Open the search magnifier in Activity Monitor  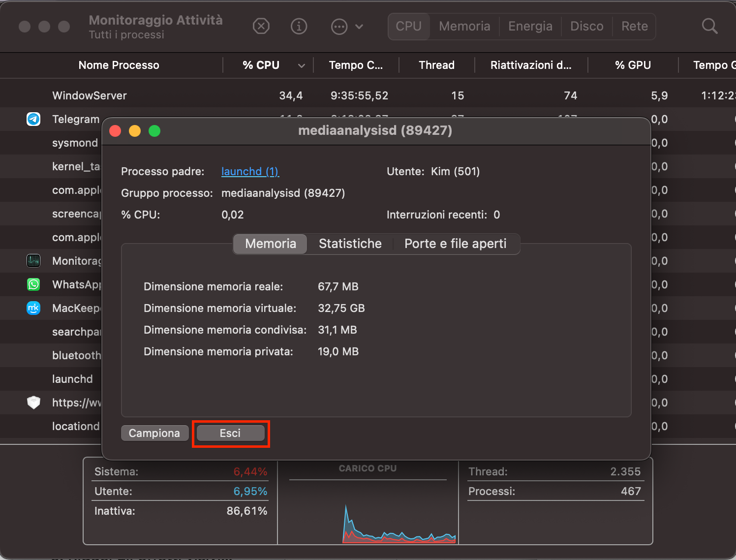coord(709,26)
